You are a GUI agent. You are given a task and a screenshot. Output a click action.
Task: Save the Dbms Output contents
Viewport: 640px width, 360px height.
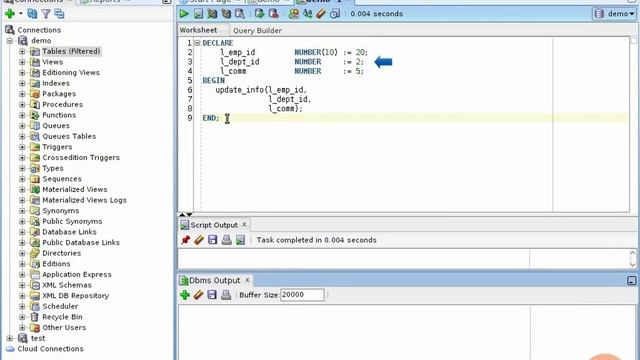pyautogui.click(x=212, y=295)
